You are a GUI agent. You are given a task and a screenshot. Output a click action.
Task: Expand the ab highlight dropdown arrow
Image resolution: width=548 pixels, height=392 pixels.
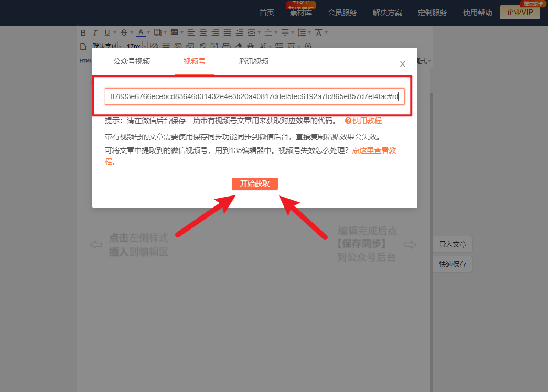coord(182,32)
